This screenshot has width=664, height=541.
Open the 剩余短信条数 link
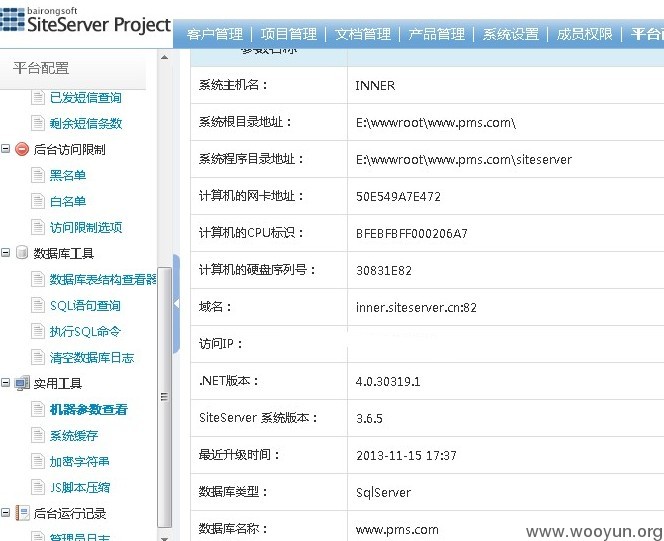click(x=86, y=124)
